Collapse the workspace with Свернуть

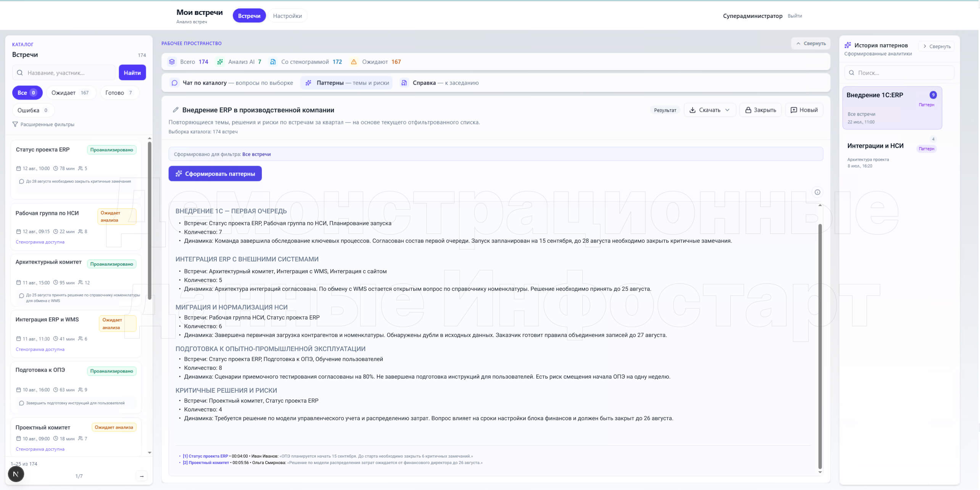pos(811,44)
